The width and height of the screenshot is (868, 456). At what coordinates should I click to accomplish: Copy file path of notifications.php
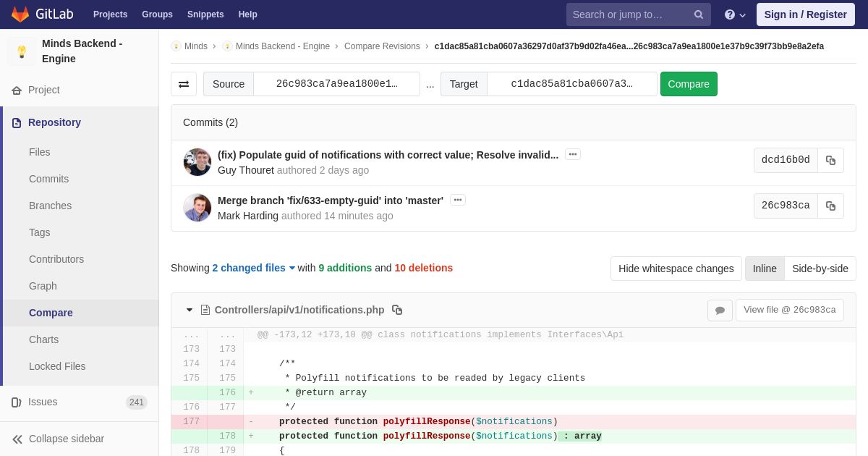(x=397, y=310)
